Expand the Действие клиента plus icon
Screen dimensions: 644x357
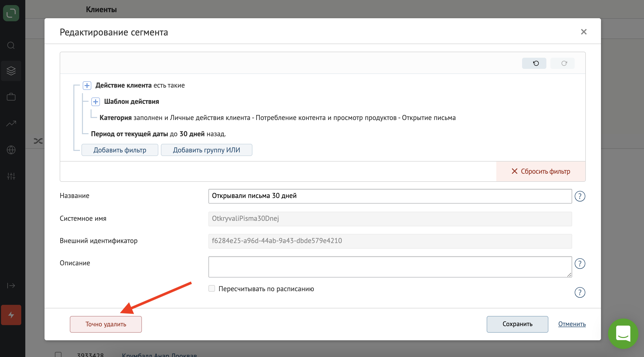coord(87,86)
